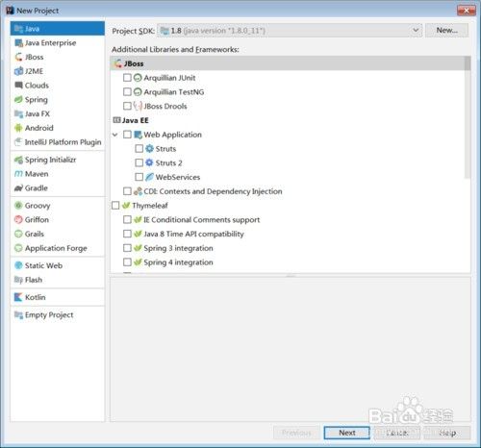
Task: Click the Flash icon
Action: 18,280
